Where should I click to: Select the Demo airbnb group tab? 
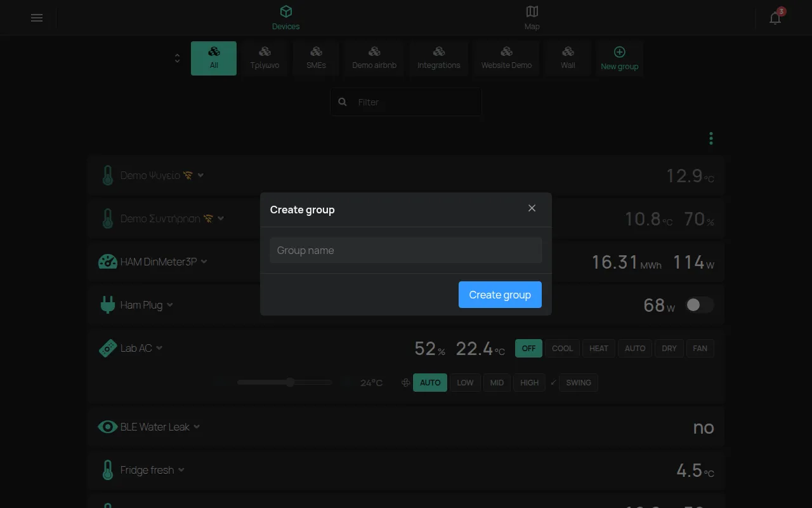(374, 58)
